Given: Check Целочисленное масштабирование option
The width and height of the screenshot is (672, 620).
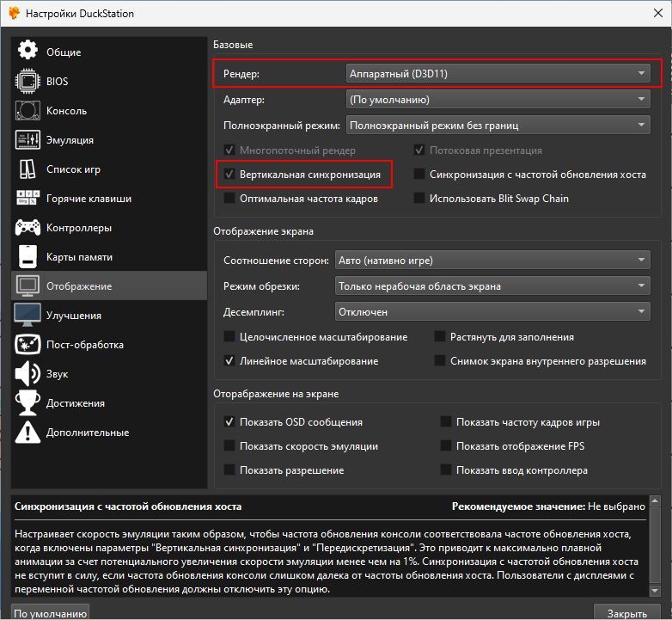Looking at the screenshot, I should click(229, 336).
